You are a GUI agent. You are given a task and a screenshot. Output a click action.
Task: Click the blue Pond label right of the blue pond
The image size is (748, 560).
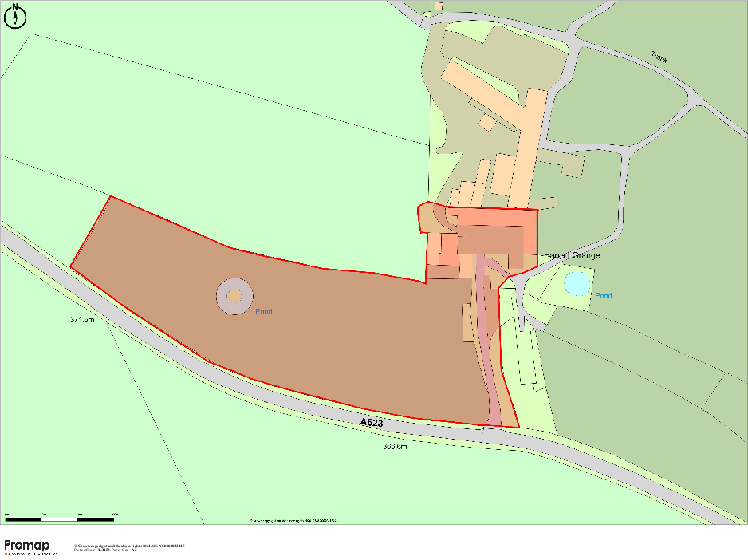pos(604,296)
